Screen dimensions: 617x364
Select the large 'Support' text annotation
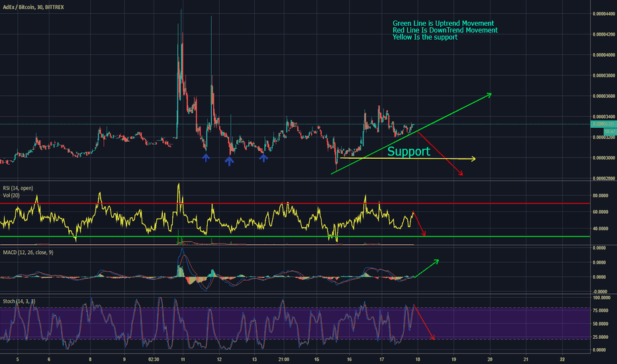tap(409, 152)
